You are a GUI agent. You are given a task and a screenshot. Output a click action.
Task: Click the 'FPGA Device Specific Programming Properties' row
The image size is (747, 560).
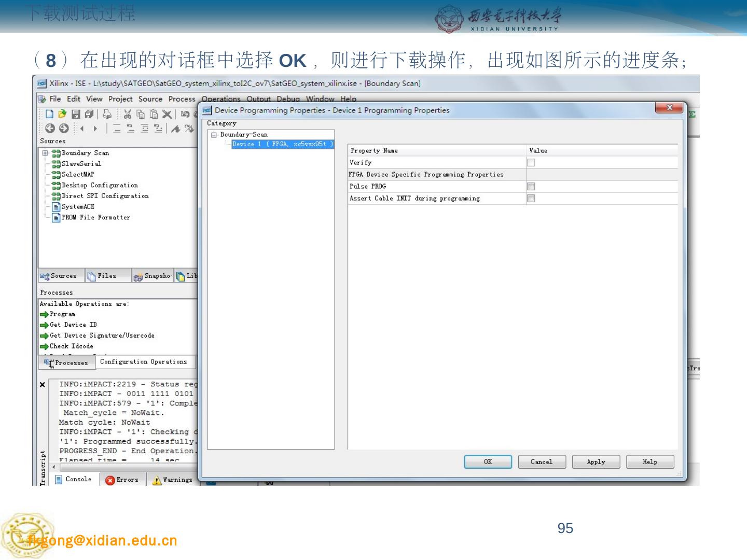click(x=513, y=175)
